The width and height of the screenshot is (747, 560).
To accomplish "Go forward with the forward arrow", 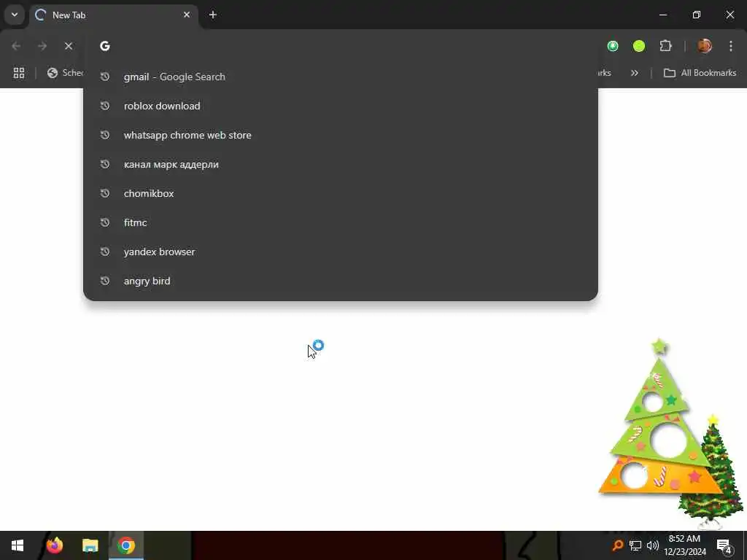I will point(42,46).
